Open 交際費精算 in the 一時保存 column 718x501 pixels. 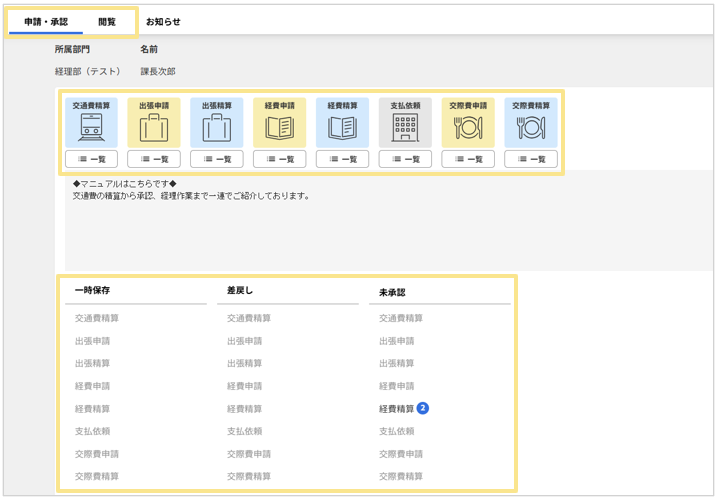point(96,477)
